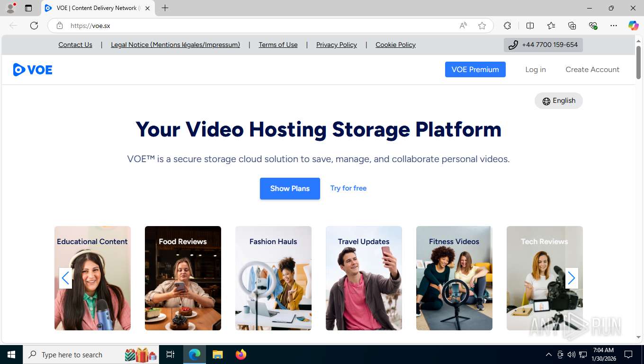Click the Windows taskbar search box

click(x=90, y=355)
